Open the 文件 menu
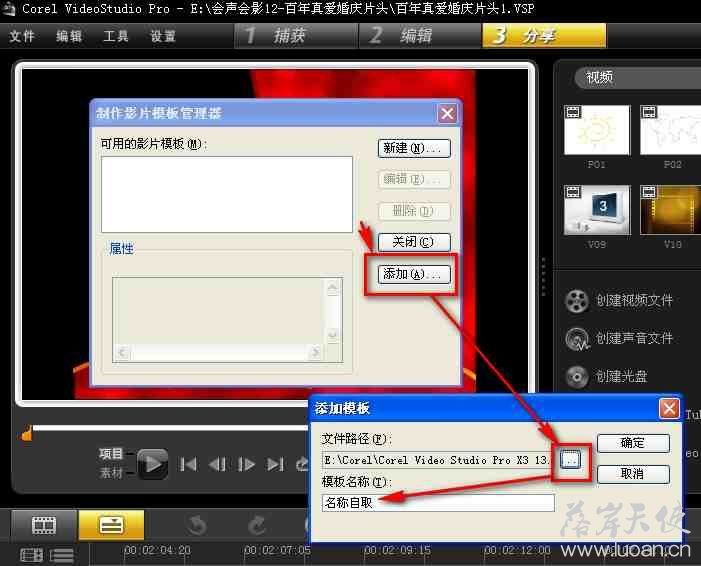 click(x=21, y=36)
